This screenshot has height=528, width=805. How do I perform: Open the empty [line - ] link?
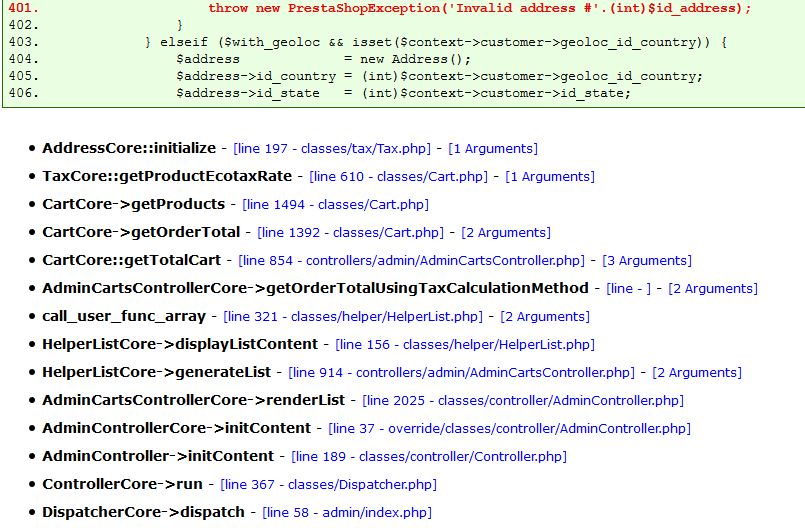628,289
